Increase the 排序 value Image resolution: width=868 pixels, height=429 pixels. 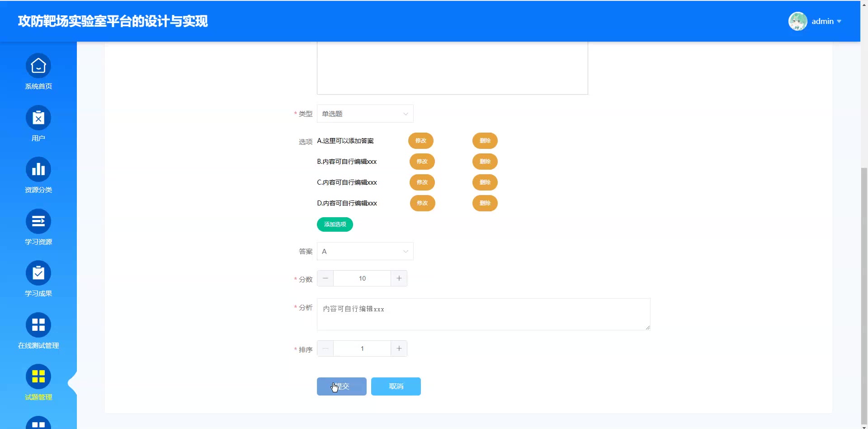pos(399,348)
